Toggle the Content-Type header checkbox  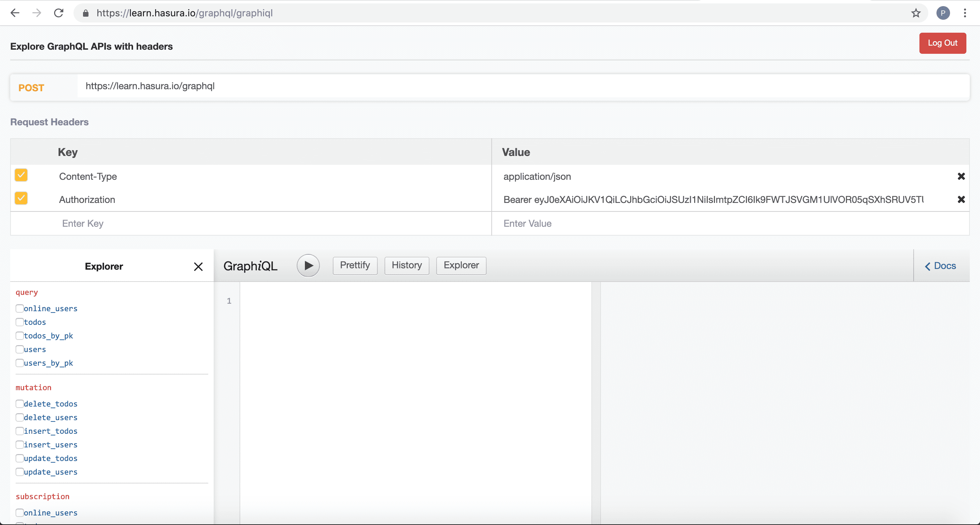click(21, 176)
